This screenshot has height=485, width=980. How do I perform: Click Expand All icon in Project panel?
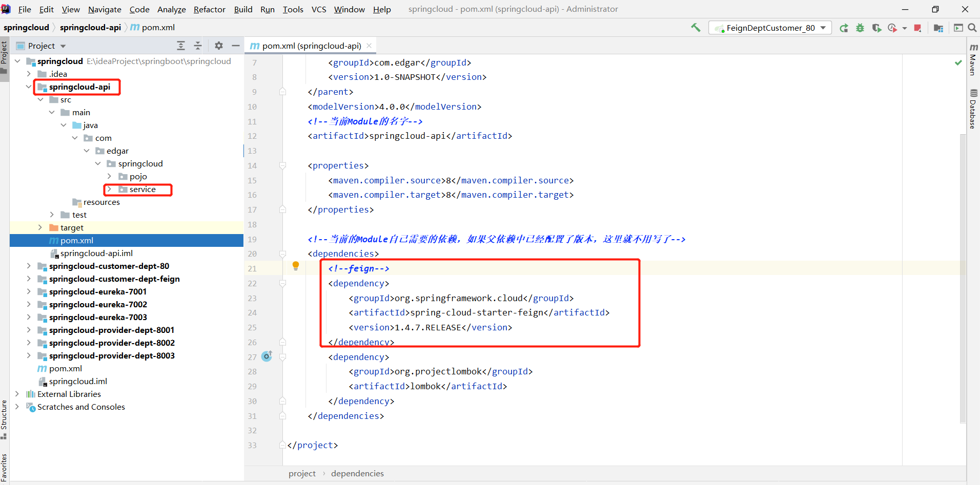coord(181,46)
